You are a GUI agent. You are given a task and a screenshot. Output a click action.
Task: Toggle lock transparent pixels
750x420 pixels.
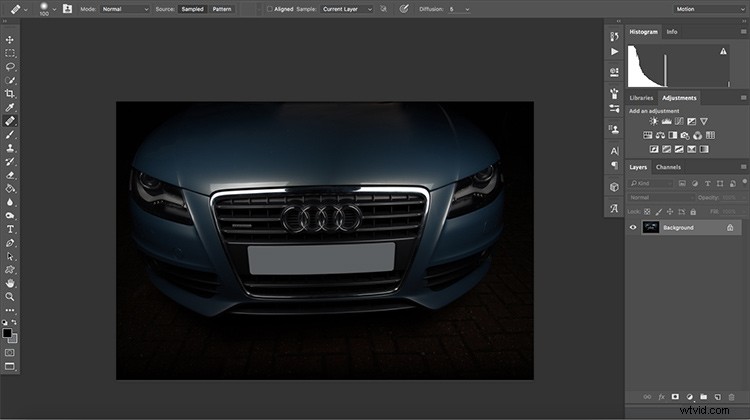647,211
